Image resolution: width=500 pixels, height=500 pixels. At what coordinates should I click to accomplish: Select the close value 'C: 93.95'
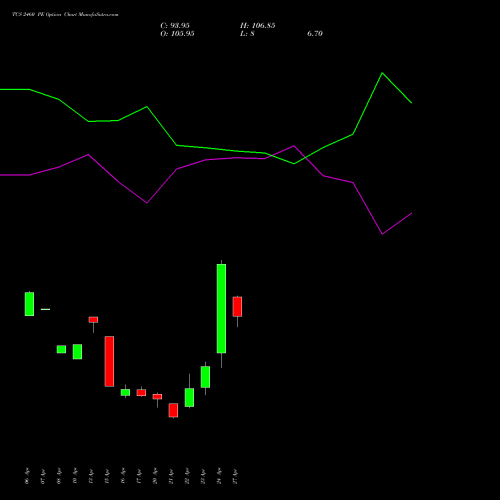pyautogui.click(x=175, y=26)
